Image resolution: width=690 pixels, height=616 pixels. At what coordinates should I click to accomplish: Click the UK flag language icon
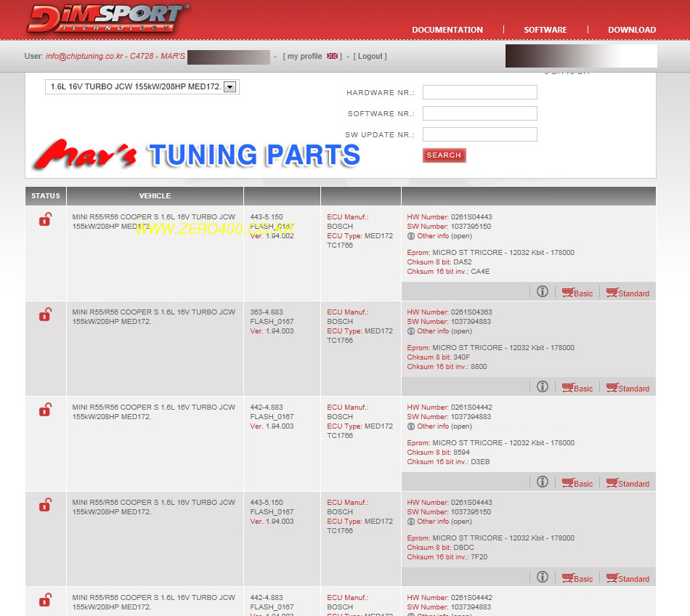tap(332, 56)
